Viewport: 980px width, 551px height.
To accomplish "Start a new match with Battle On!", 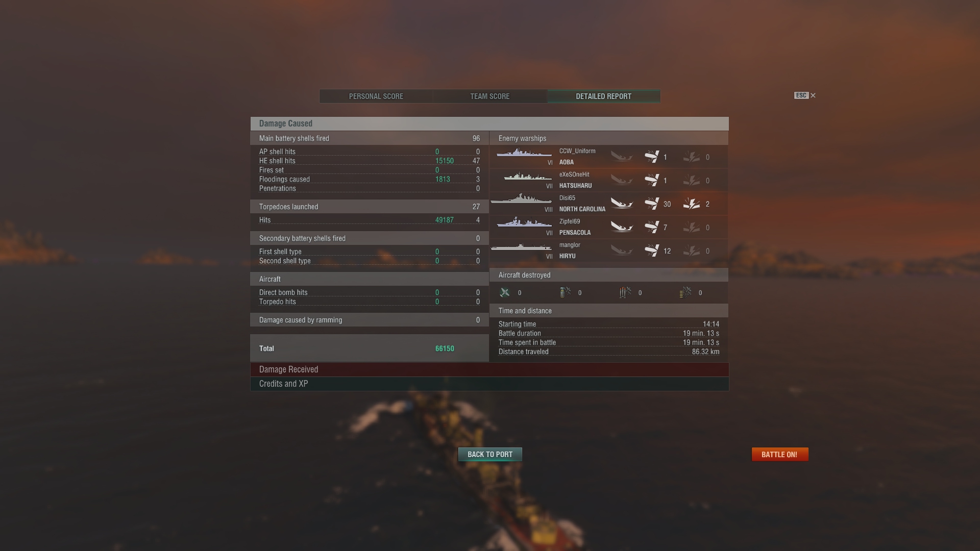I will [780, 455].
